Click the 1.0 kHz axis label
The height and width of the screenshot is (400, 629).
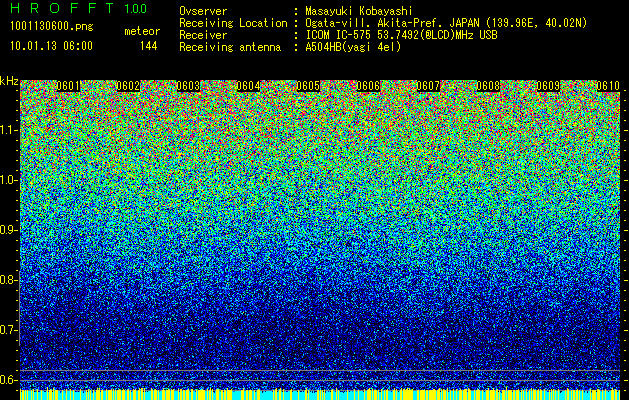9,180
